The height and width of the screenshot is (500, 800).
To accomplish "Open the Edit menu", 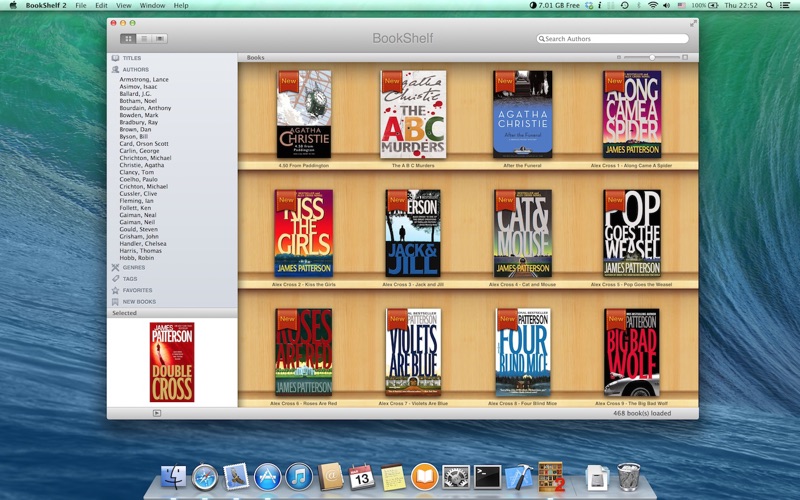I will point(102,6).
